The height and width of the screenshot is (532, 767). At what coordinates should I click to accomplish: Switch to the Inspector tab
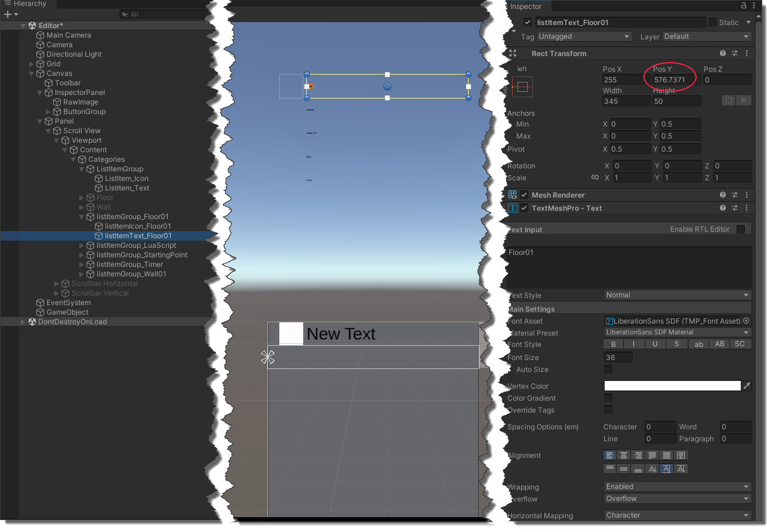(x=526, y=7)
